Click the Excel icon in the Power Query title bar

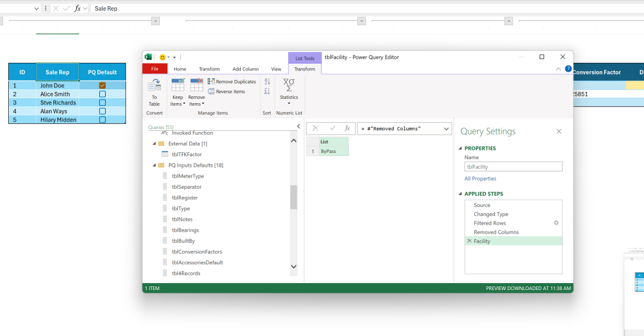click(148, 57)
